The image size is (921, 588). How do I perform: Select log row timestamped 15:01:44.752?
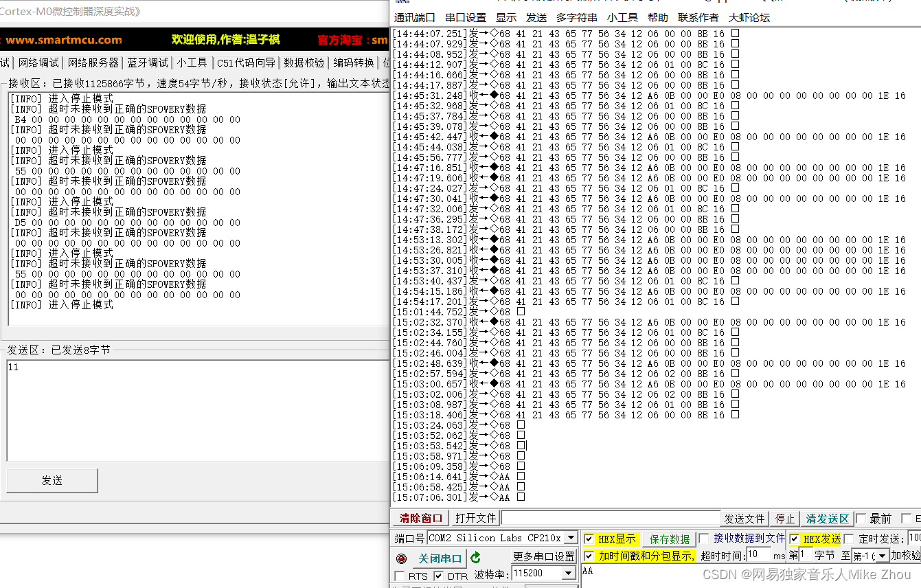coord(458,312)
